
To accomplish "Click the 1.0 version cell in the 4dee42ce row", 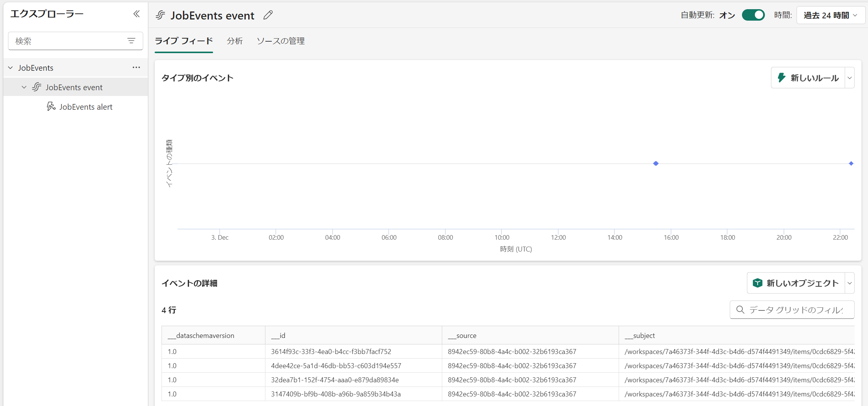I will click(213, 365).
